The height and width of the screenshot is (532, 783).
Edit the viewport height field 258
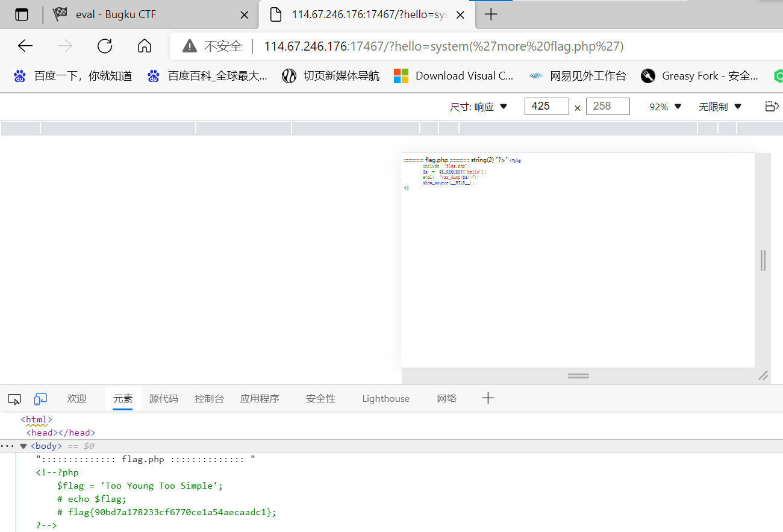pyautogui.click(x=608, y=106)
